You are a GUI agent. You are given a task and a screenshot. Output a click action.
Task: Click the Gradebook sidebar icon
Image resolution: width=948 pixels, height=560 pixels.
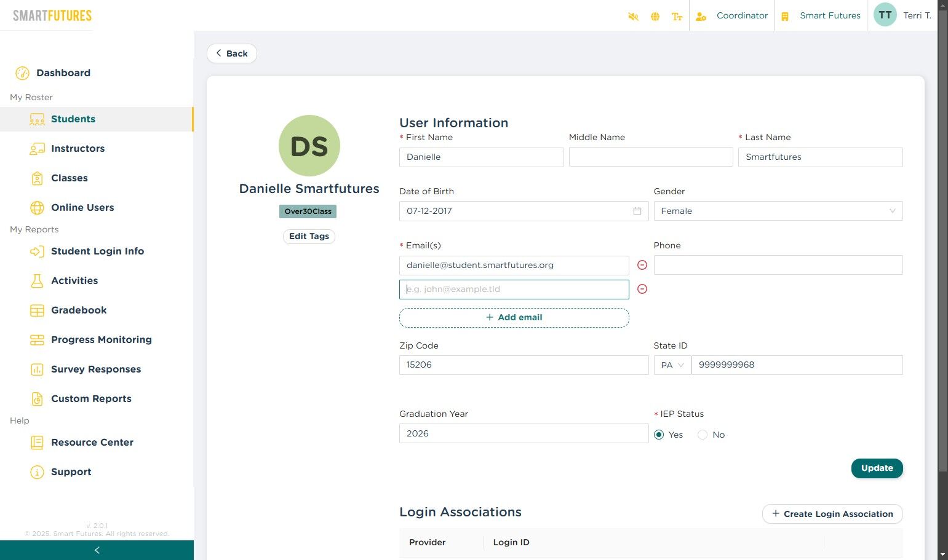37,310
